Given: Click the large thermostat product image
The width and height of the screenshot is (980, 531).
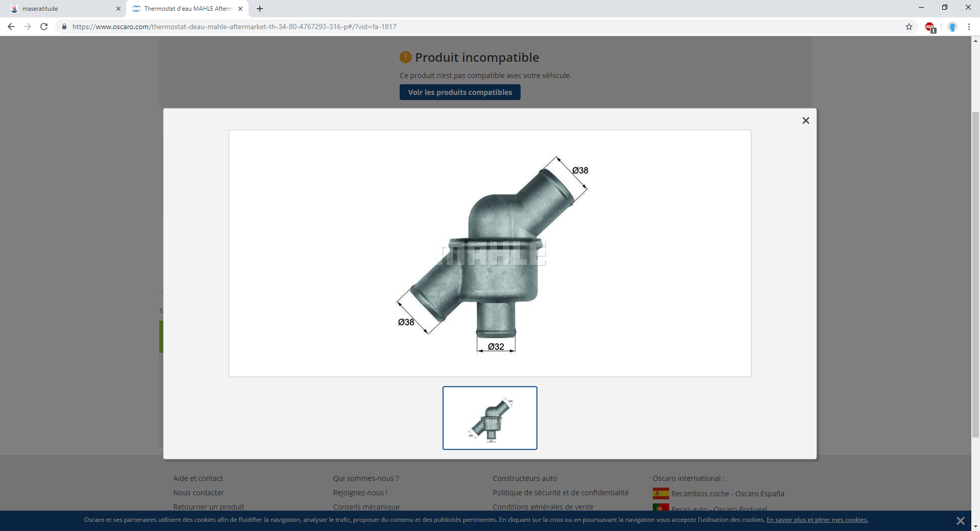Looking at the screenshot, I should pyautogui.click(x=490, y=253).
